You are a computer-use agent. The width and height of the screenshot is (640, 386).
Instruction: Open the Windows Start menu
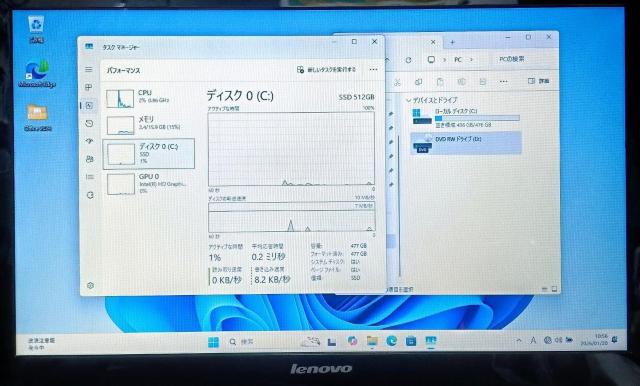pos(213,342)
